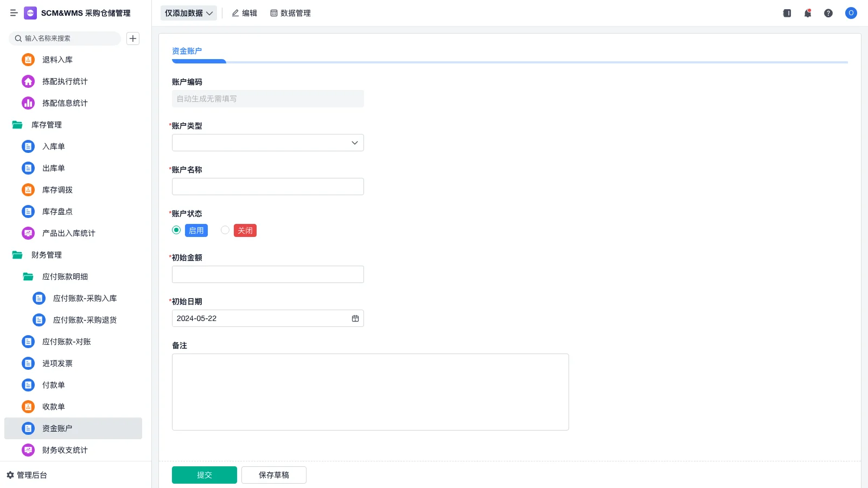Viewport: 868px width, 488px height.
Task: Focus the 备注 text area
Action: click(371, 392)
